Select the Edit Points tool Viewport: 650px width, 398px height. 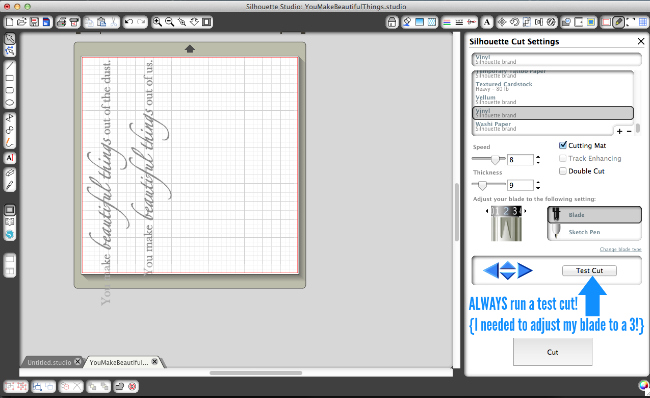[x=10, y=51]
